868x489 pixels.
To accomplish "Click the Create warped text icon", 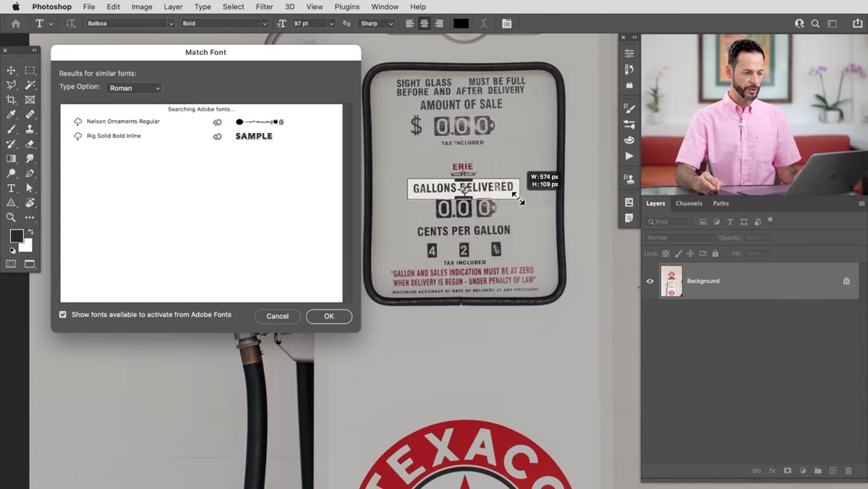I will (x=482, y=23).
